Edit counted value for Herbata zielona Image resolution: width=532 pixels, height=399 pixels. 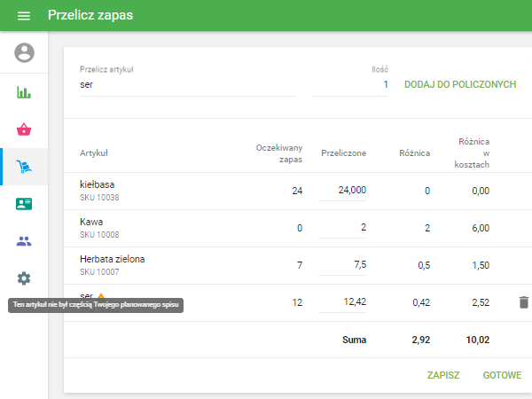343,265
